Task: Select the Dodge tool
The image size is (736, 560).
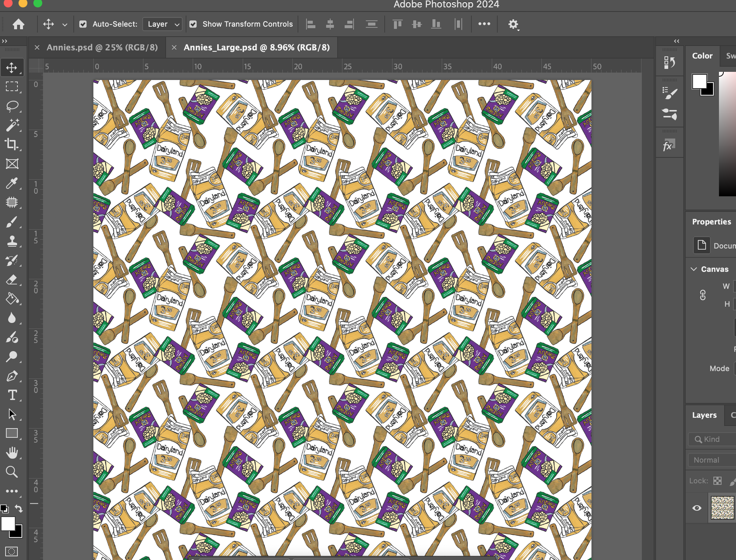Action: pyautogui.click(x=12, y=357)
